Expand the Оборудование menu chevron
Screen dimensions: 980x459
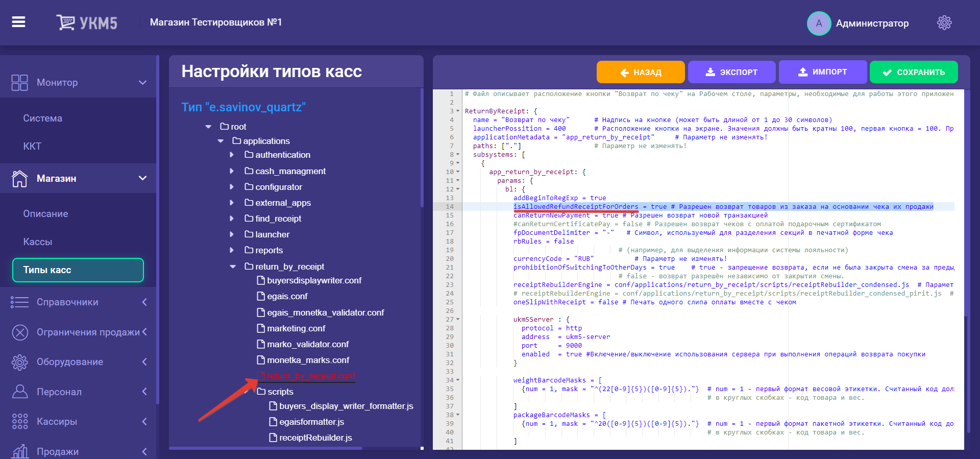coord(144,362)
